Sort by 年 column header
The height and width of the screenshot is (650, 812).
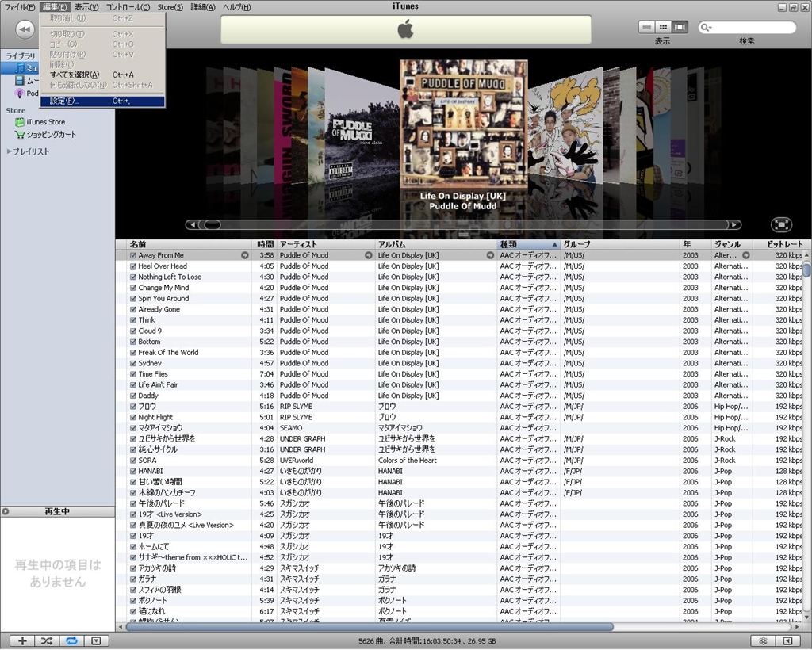coord(695,244)
